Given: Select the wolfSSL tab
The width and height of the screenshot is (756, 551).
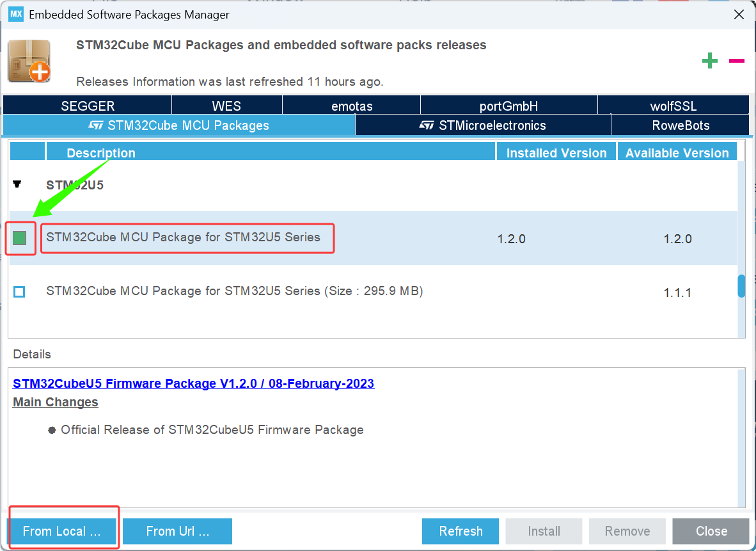Looking at the screenshot, I should pyautogui.click(x=673, y=106).
